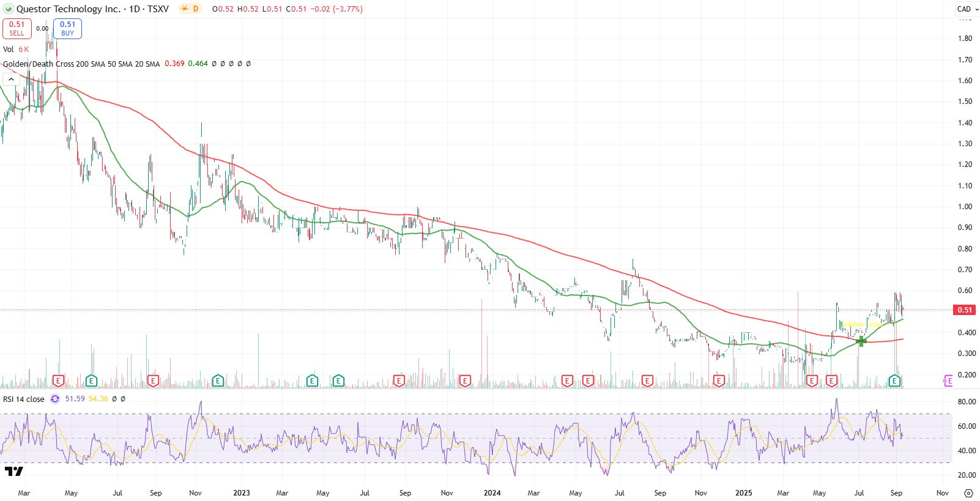Click the 1D interval in the chart title

click(x=135, y=9)
